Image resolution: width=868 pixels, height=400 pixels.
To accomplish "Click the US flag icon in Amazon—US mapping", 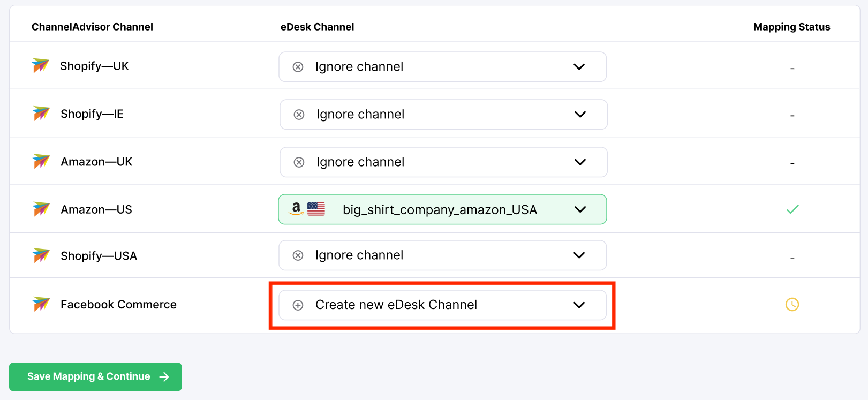I will [x=316, y=209].
